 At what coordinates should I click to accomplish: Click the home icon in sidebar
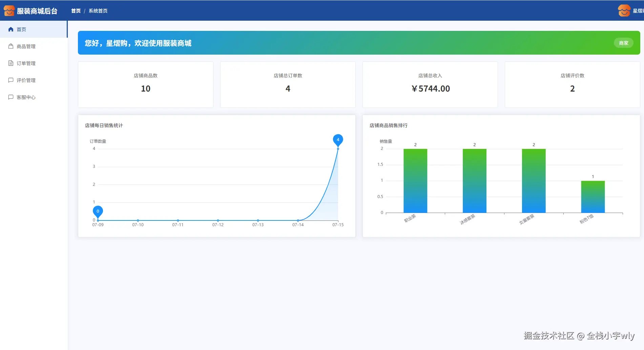point(11,30)
